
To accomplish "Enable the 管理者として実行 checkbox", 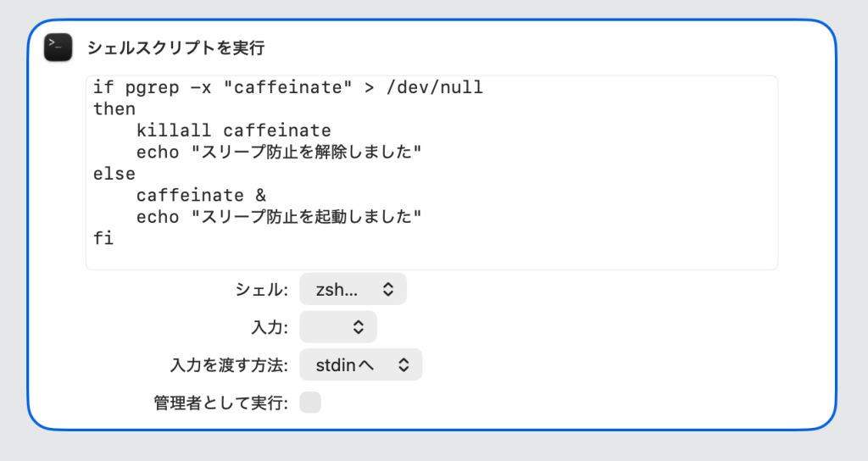I will (310, 403).
